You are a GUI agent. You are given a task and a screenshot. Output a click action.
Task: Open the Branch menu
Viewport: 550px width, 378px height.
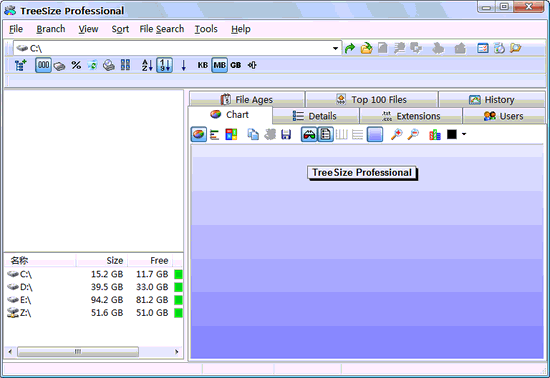click(x=51, y=29)
